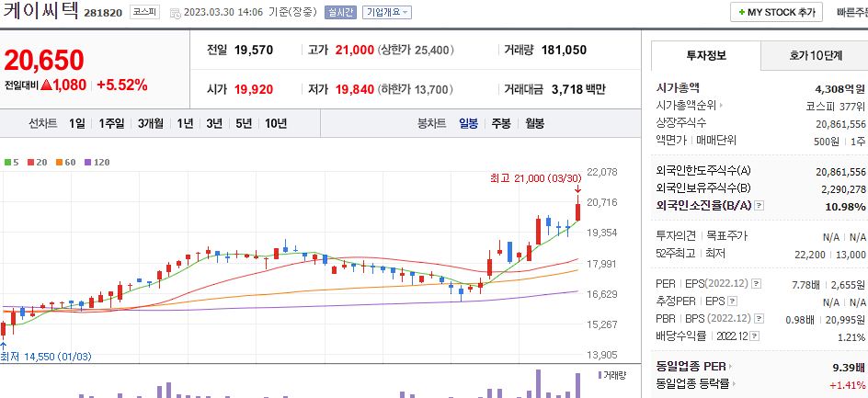Open the help icon beside PBR BPS(2022.12)
This screenshot has width=868, height=398.
(x=759, y=319)
